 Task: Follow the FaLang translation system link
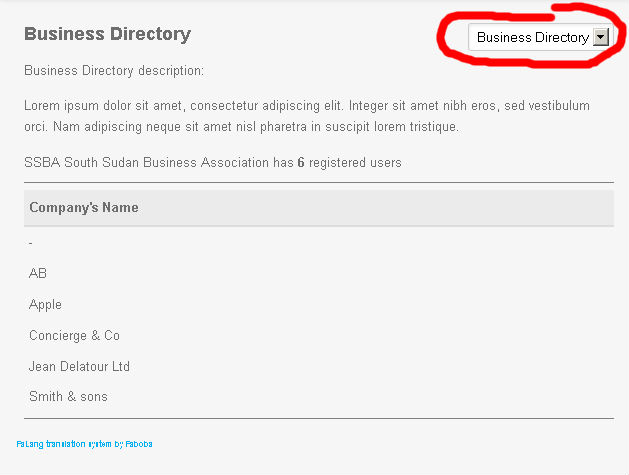coord(84,444)
